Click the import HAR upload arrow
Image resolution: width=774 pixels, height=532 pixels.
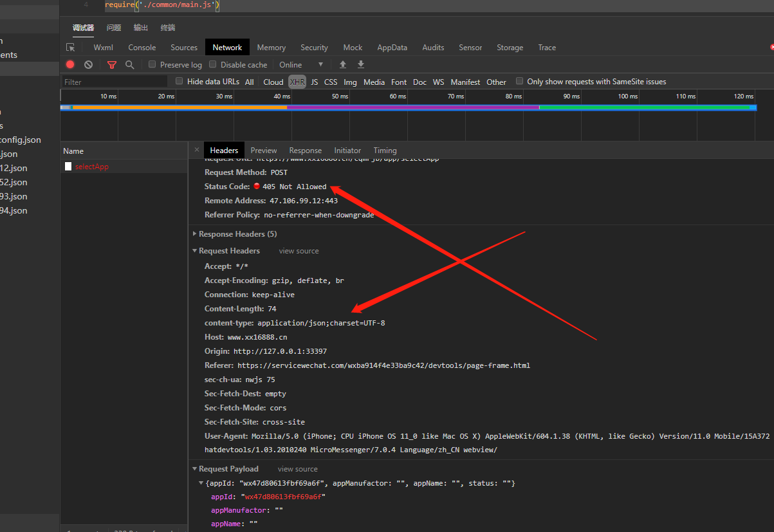click(x=343, y=64)
